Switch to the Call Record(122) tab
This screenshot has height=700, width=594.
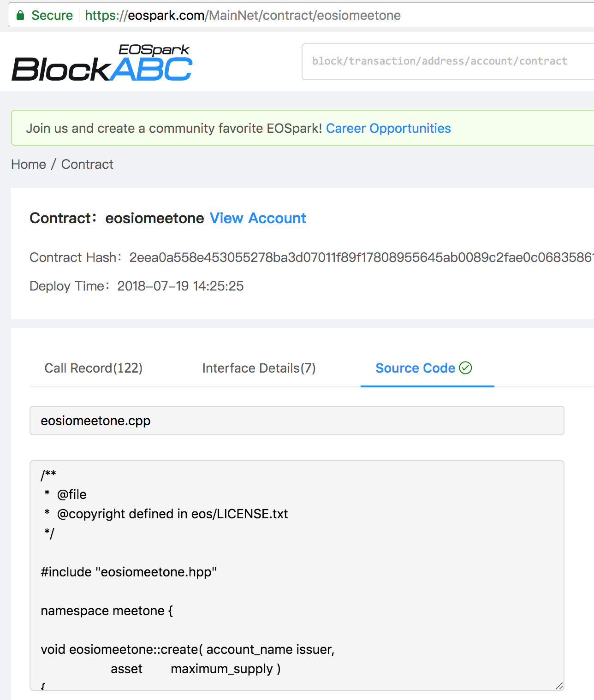click(94, 368)
